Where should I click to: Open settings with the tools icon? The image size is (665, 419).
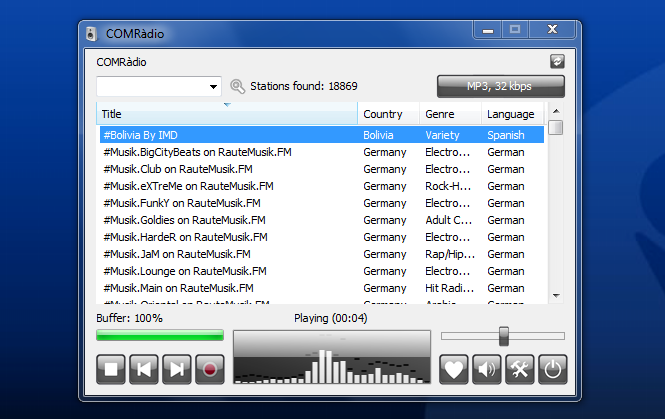coord(519,369)
